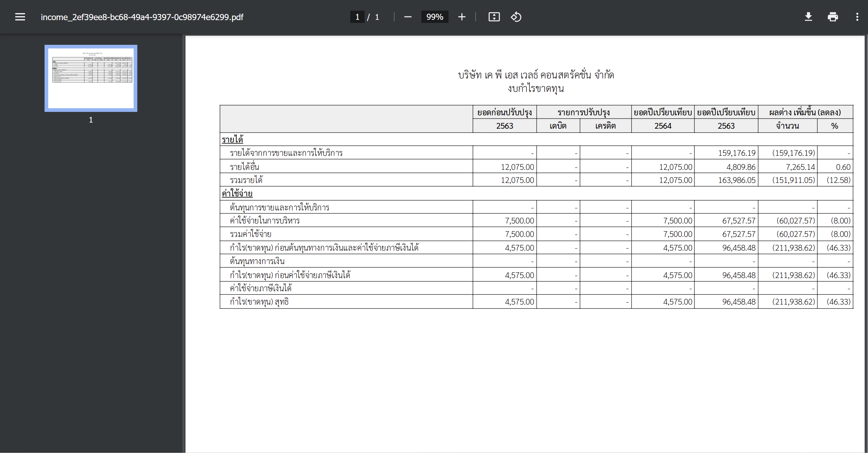This screenshot has width=868, height=453.
Task: Download the PDF file
Action: pos(809,17)
